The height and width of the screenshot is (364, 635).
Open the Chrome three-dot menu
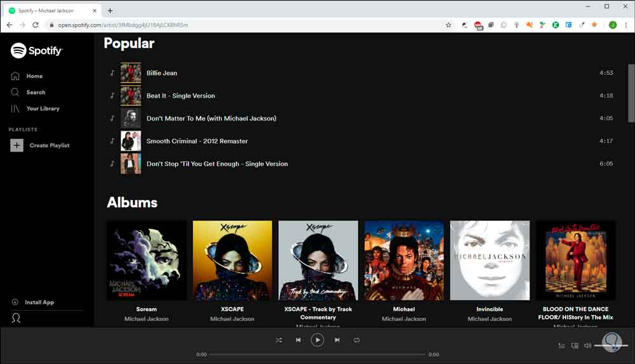pos(626,25)
